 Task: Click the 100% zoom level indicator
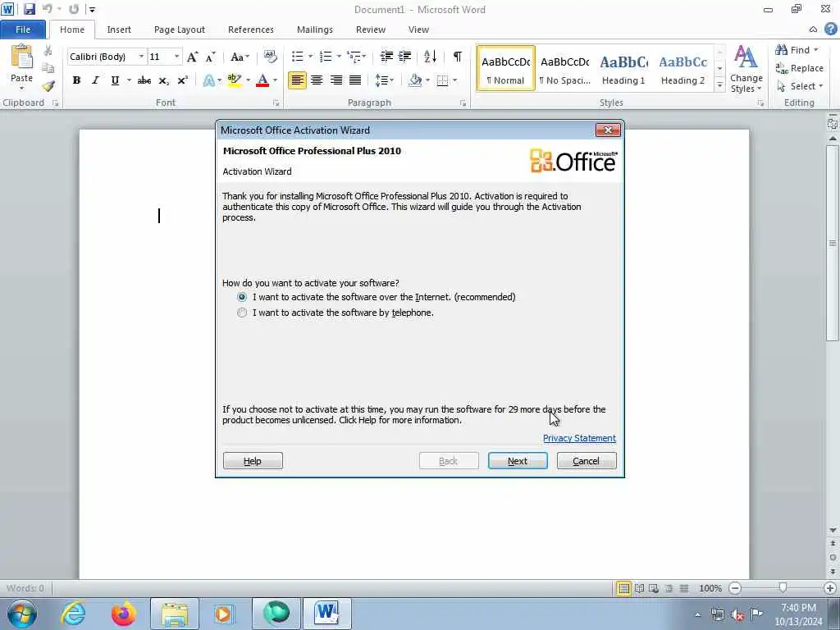(x=710, y=588)
